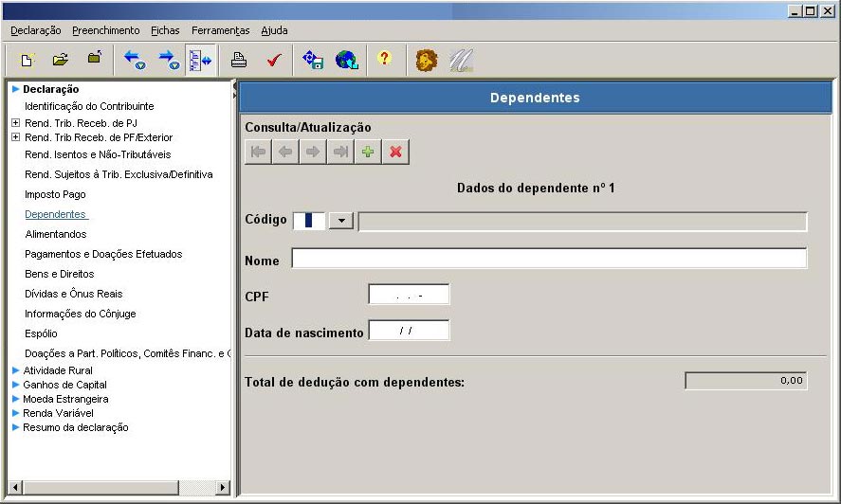Select Alimentandos in the sidebar

(55, 234)
